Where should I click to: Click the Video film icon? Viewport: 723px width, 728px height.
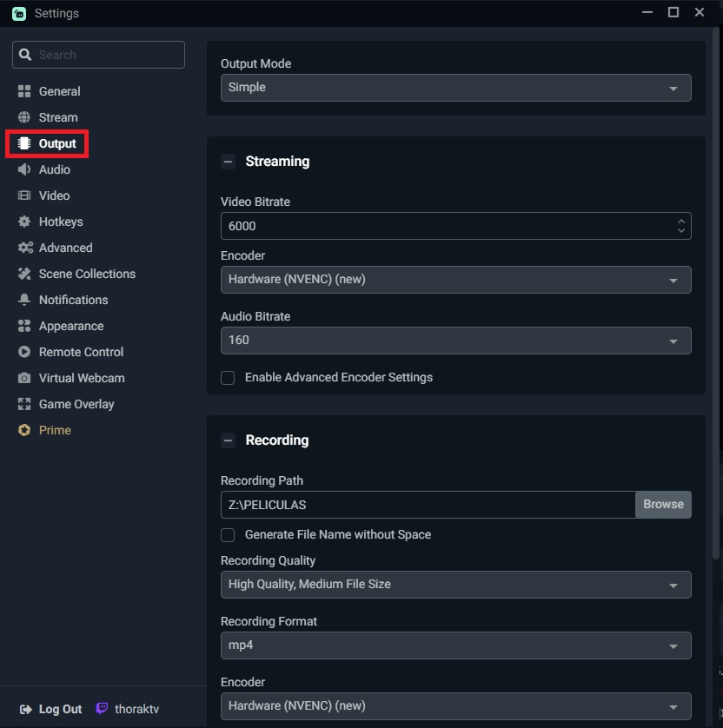click(x=24, y=195)
